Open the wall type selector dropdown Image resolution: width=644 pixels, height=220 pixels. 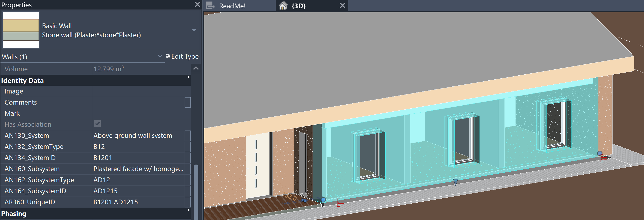tap(194, 30)
